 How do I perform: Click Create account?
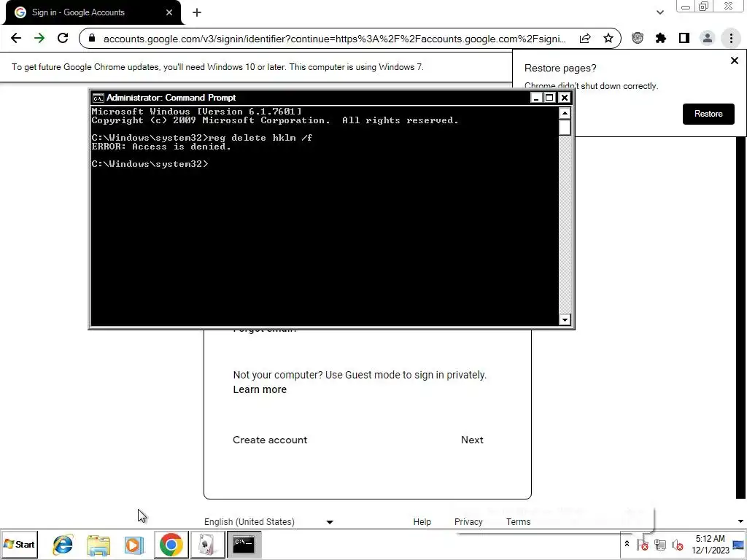tap(270, 440)
